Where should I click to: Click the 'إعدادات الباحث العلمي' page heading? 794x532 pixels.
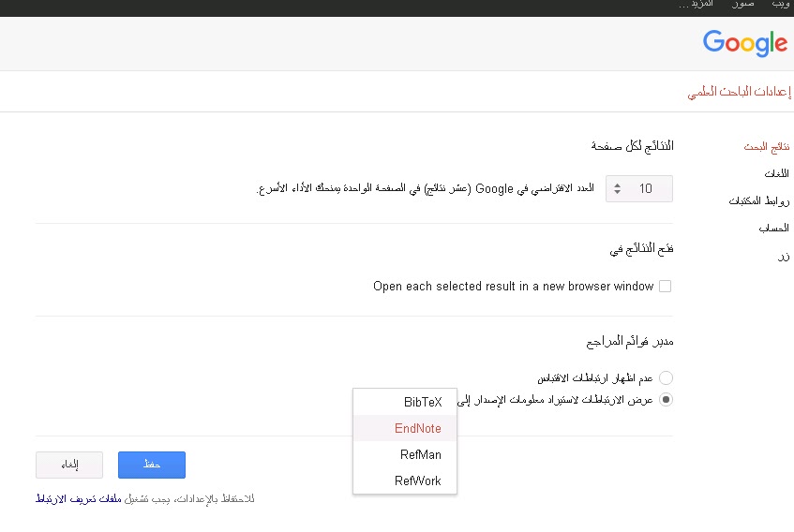point(740,92)
